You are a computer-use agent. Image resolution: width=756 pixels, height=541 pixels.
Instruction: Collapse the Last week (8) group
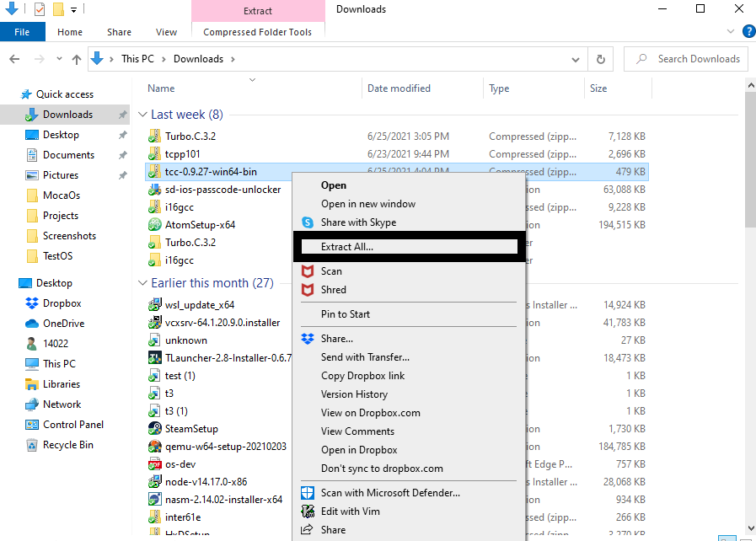pyautogui.click(x=142, y=115)
